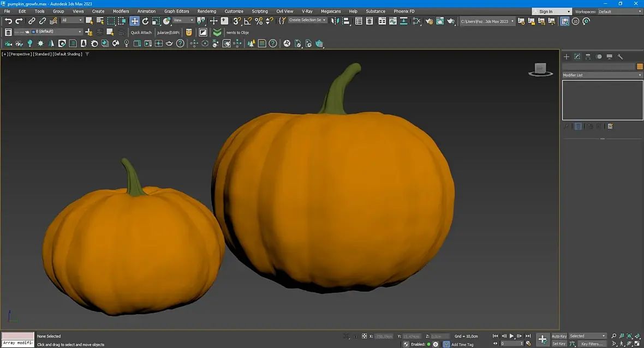Click the Quick Attach button
Screen dimensions: 644x348
pyautogui.click(x=141, y=32)
